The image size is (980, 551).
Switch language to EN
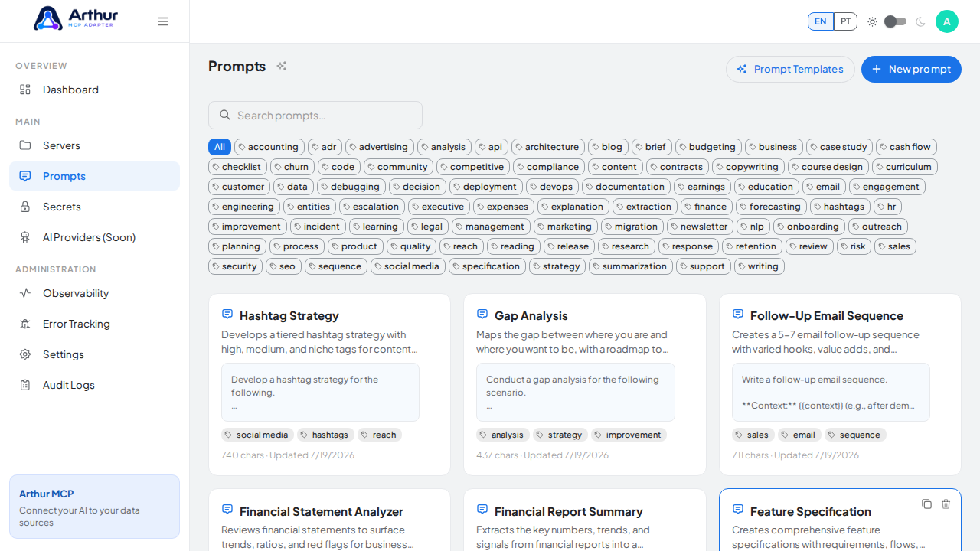[821, 21]
